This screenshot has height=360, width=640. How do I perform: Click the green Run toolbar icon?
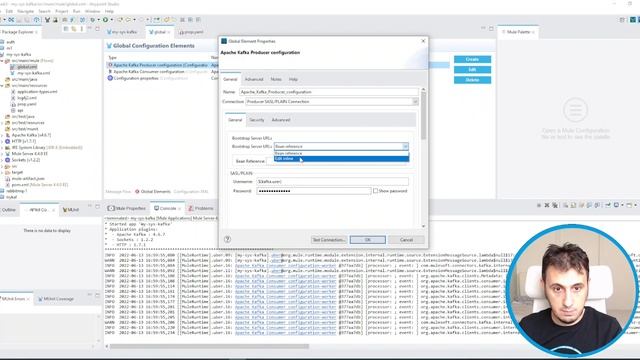point(105,20)
